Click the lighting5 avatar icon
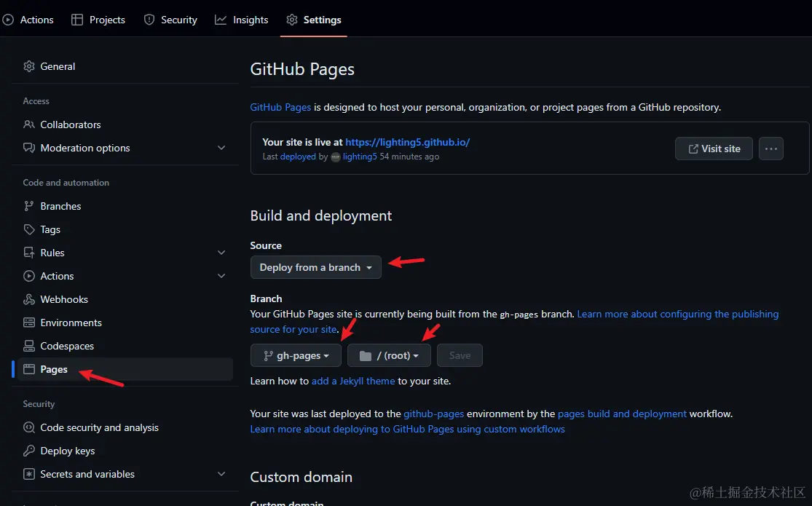This screenshot has height=506, width=812. pos(336,157)
